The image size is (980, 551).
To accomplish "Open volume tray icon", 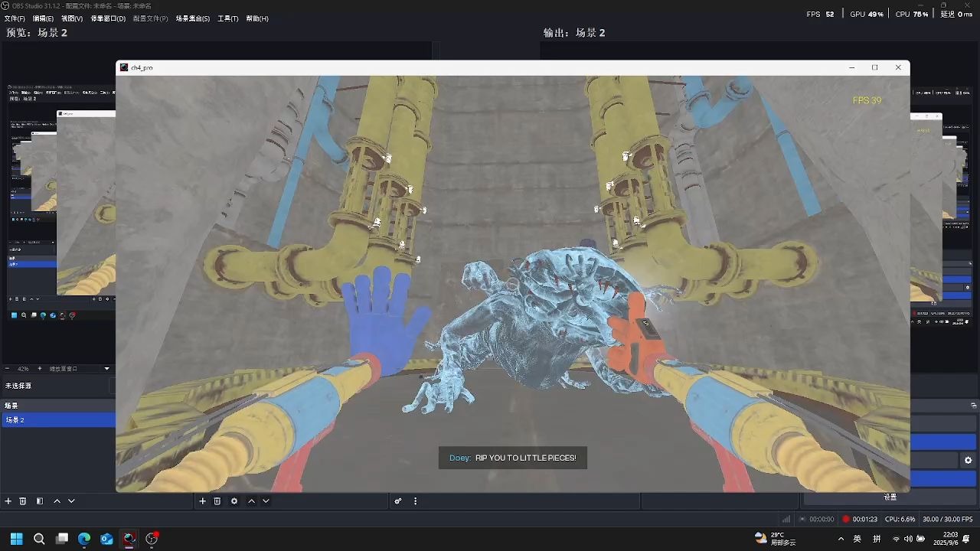I will pyautogui.click(x=908, y=540).
